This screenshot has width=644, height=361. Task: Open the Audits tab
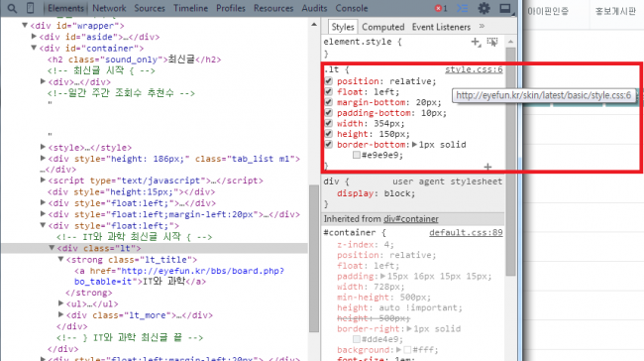[315, 8]
